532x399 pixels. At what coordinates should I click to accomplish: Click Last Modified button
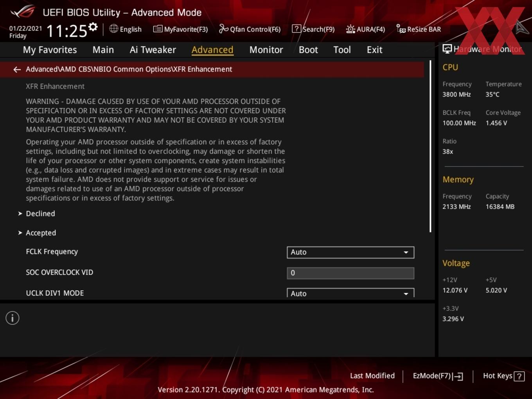(x=372, y=376)
